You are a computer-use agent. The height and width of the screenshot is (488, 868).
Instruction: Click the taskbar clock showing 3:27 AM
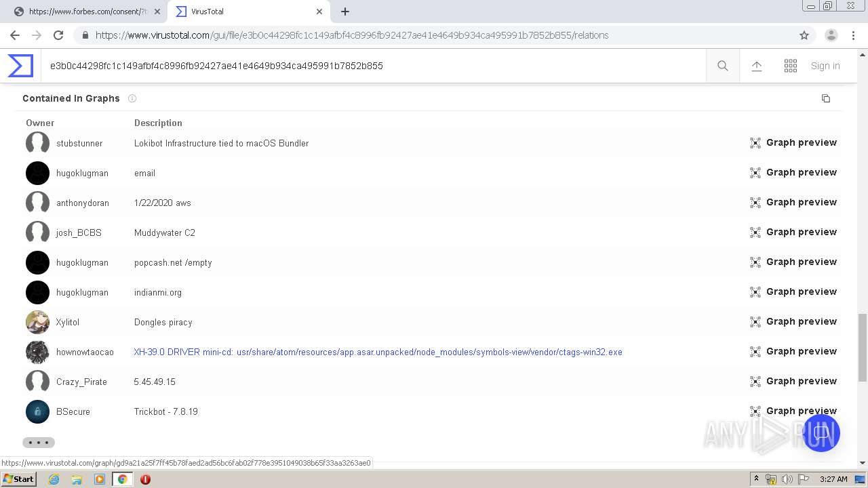coord(833,479)
